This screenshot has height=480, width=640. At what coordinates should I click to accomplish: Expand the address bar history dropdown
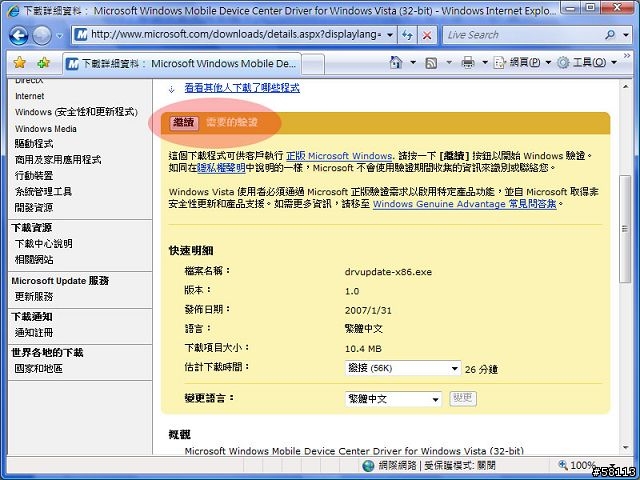pos(390,35)
